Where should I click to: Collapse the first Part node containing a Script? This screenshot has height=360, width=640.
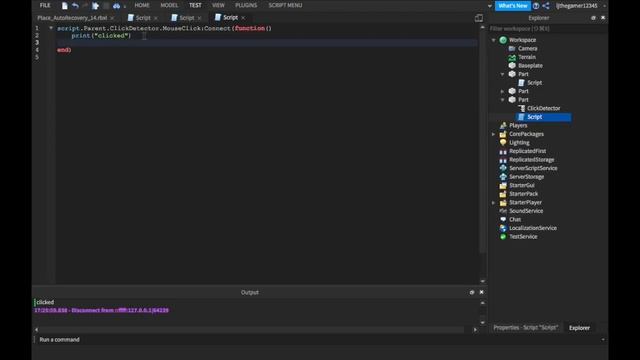pyautogui.click(x=502, y=74)
